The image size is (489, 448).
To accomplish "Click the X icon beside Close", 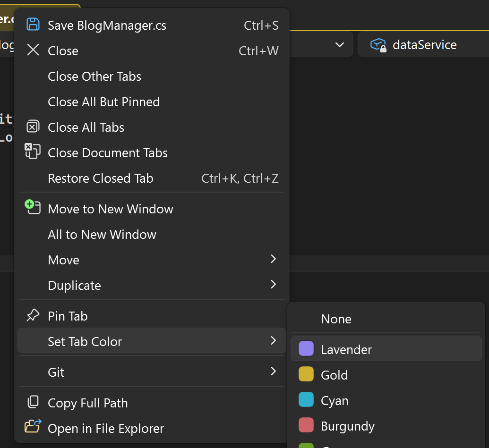I will click(x=33, y=50).
